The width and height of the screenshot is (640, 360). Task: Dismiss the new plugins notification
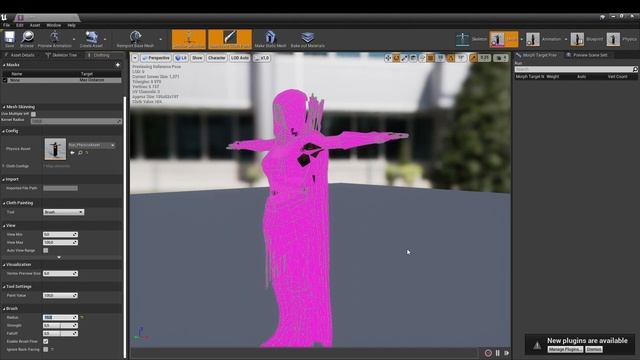click(594, 349)
